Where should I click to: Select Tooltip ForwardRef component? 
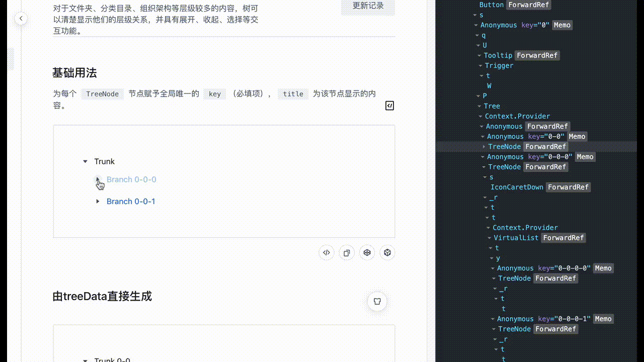(498, 55)
